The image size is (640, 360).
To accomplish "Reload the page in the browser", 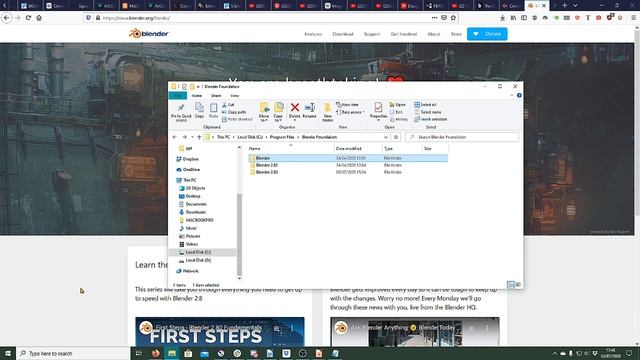I will tap(28, 18).
